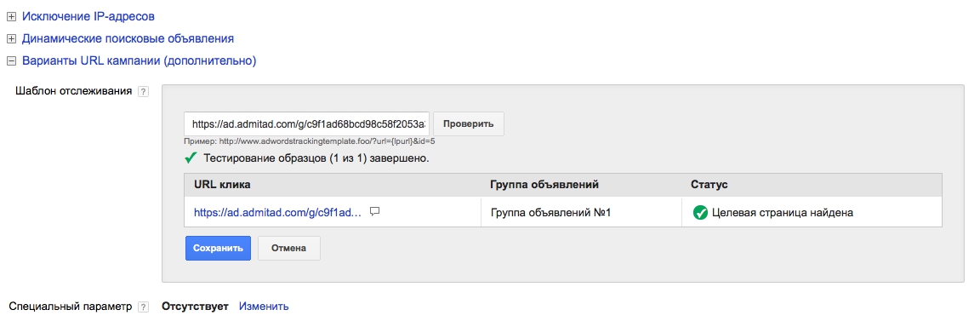Open the Исключение IP-адресов section link
The image size is (980, 327).
(88, 16)
